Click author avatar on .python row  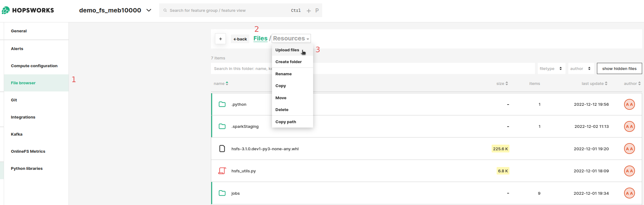tap(629, 105)
